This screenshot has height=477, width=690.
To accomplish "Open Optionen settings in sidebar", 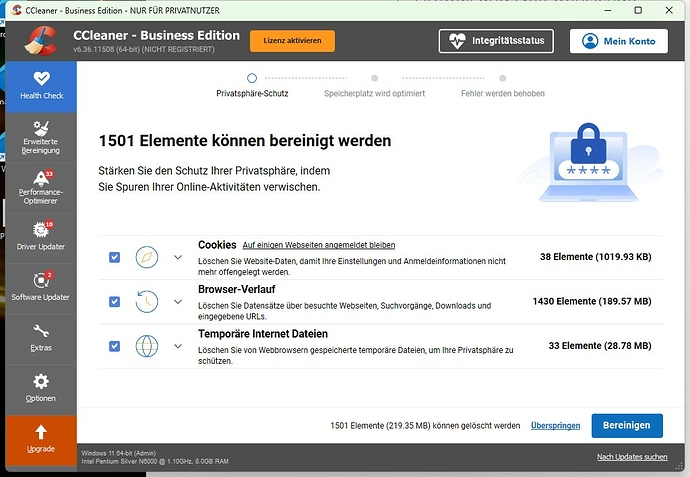I will pyautogui.click(x=41, y=390).
